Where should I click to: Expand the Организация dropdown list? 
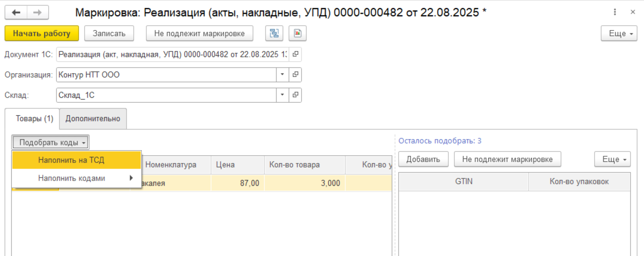click(x=282, y=75)
